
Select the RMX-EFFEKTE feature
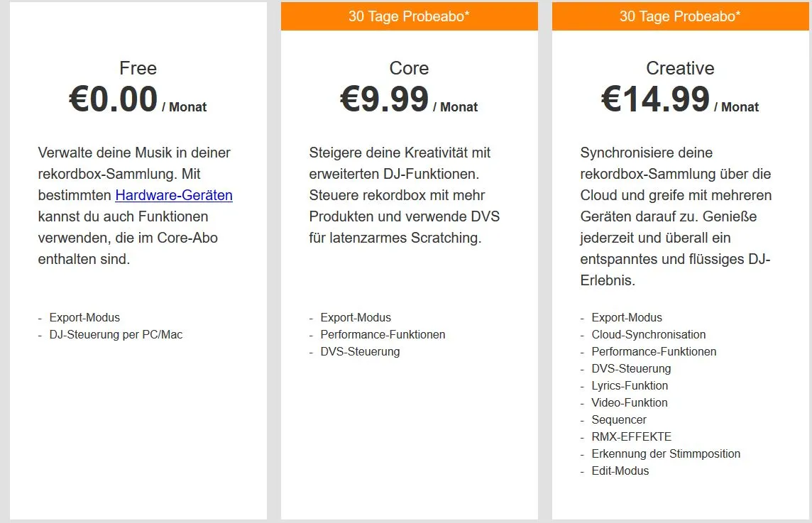tap(631, 436)
